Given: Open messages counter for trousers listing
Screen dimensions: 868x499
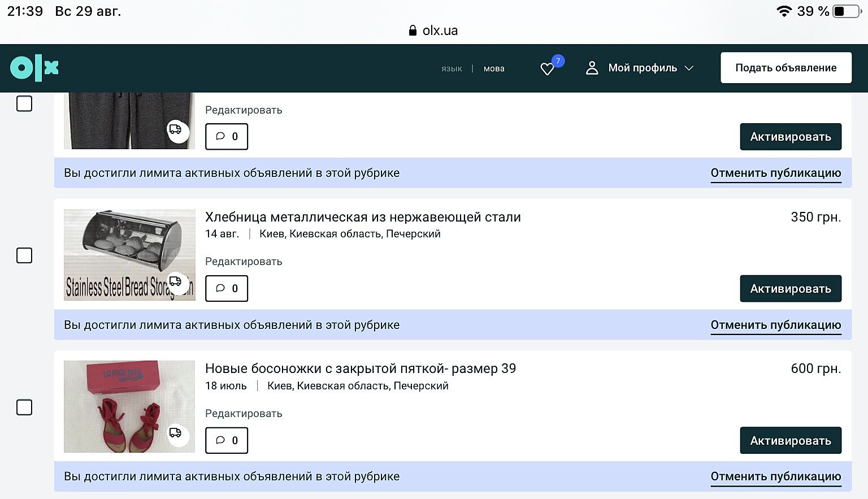Looking at the screenshot, I should (227, 136).
